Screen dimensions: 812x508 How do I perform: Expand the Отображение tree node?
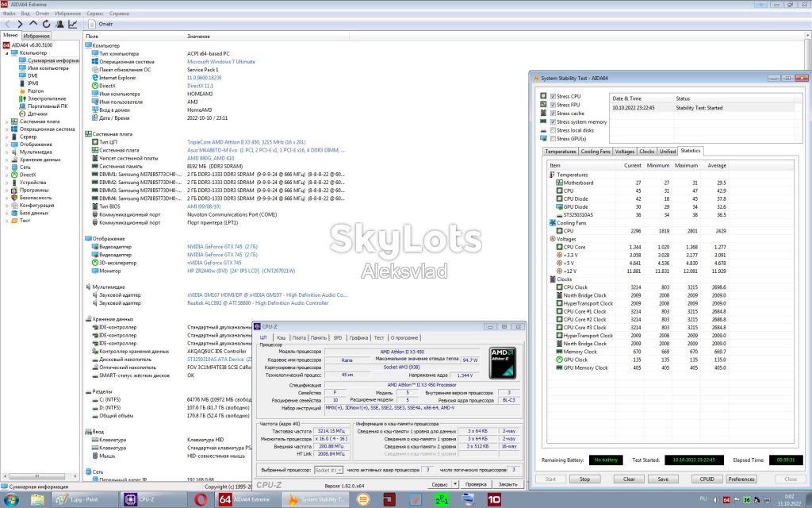[x=6, y=144]
